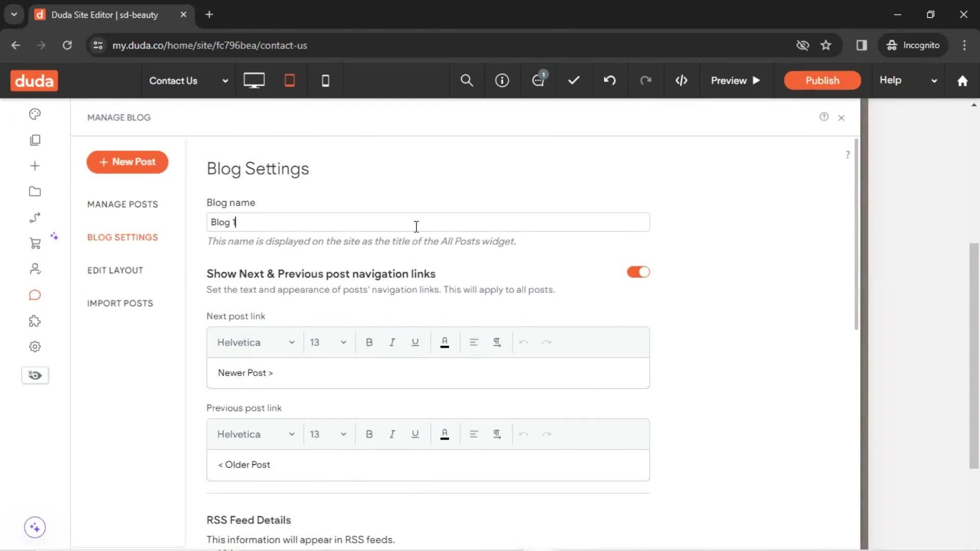Toggle underline in Previous post link editor
980x551 pixels.
pyautogui.click(x=415, y=434)
